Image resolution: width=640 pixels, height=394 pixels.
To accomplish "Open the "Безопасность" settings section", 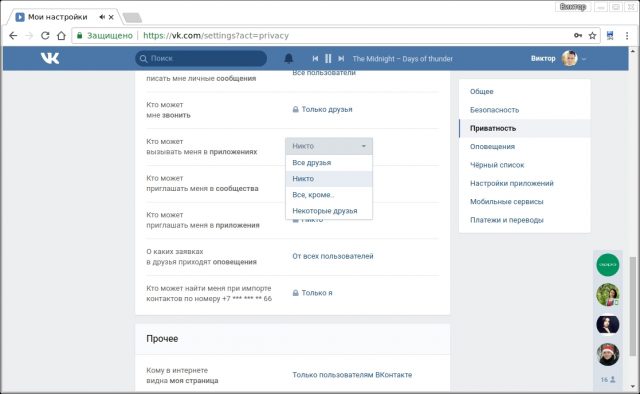I will pyautogui.click(x=494, y=110).
